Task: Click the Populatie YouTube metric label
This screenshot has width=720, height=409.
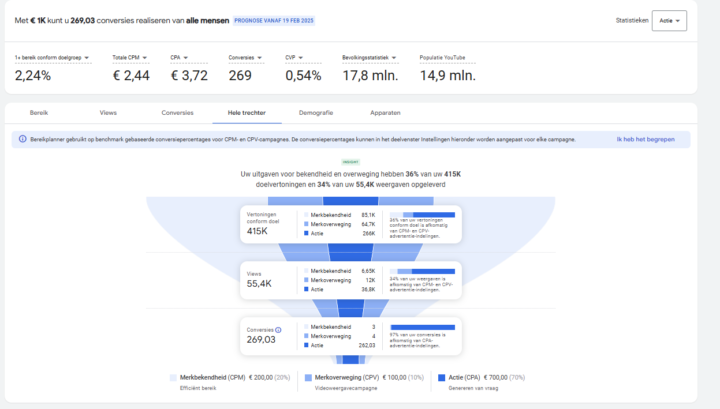Action: coord(442,58)
